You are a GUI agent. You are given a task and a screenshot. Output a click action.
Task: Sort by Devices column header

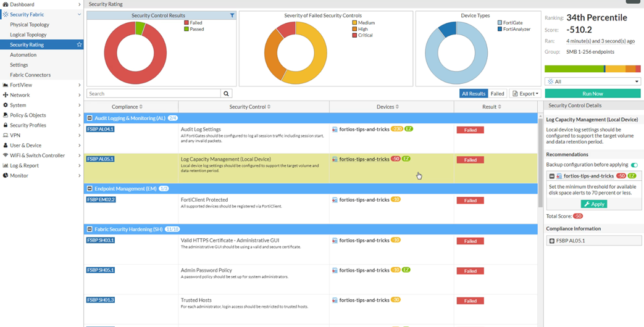tap(391, 107)
